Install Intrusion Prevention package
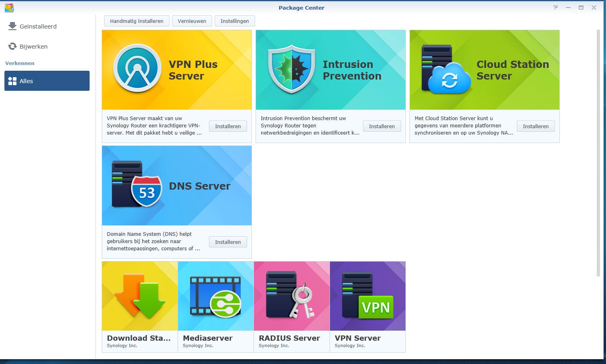Screen dimensions: 606x364 [382, 126]
